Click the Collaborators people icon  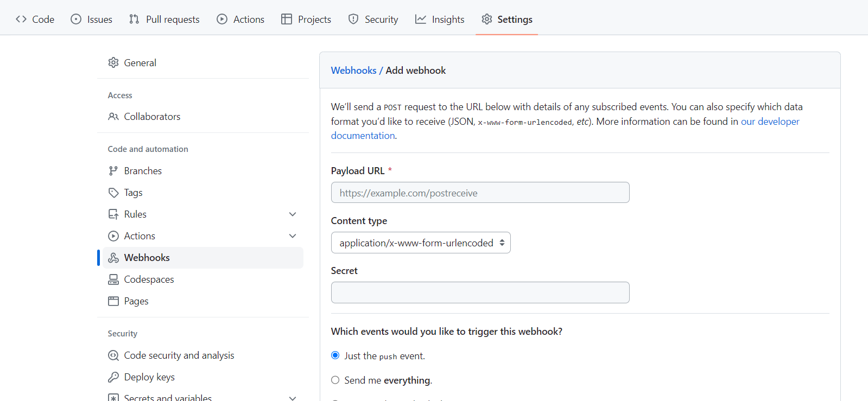pos(113,117)
